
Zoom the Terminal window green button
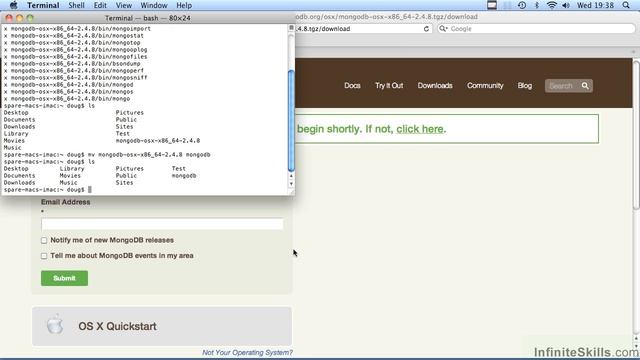(30, 18)
